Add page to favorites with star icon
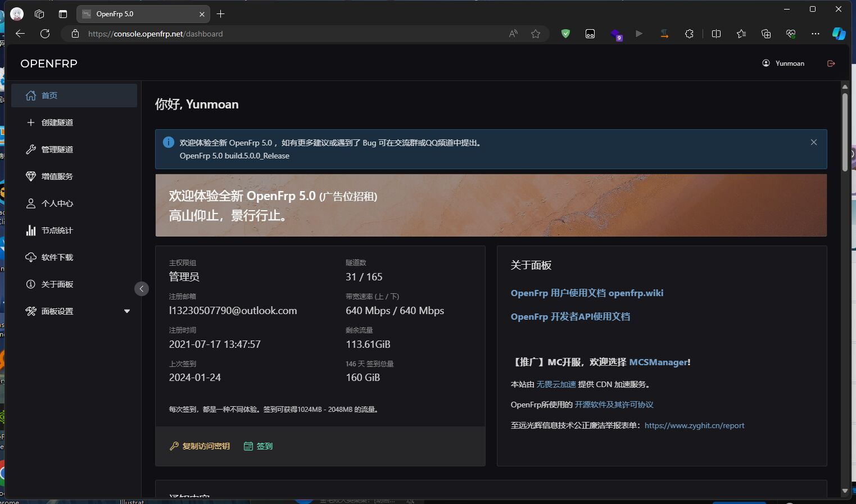 coord(536,34)
